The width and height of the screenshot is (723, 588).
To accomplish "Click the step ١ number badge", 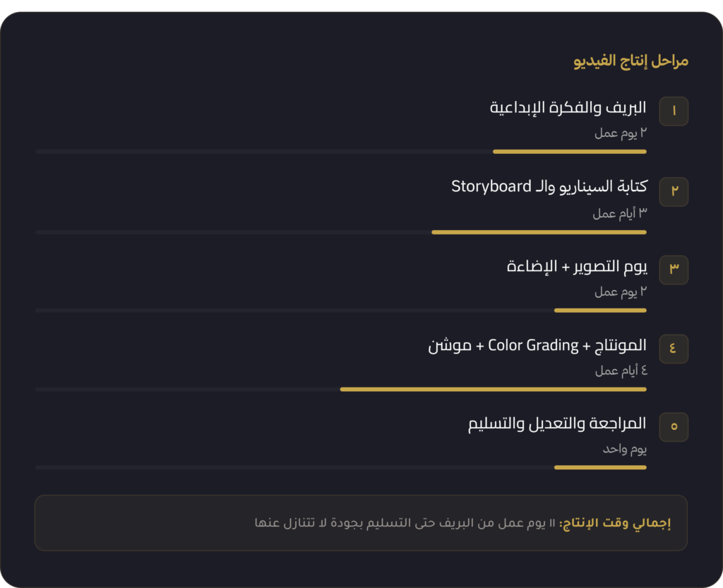I will tap(674, 111).
